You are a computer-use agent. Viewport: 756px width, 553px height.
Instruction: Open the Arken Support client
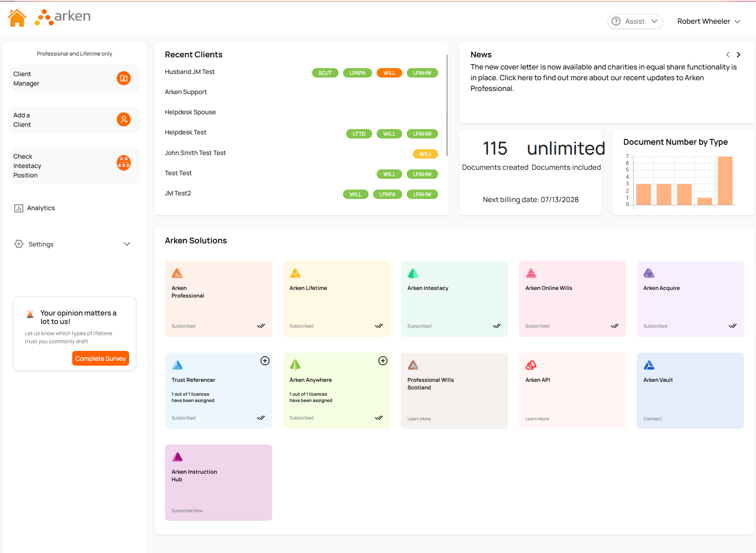coord(186,92)
